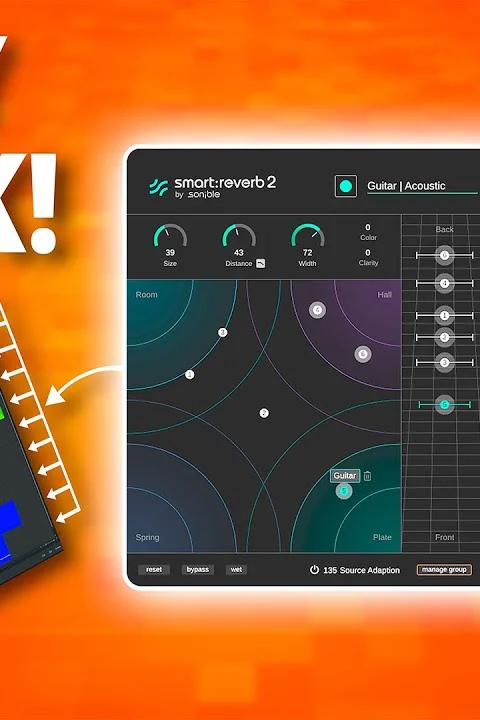The width and height of the screenshot is (480, 720).
Task: Select node 6 in Hall area
Action: click(363, 354)
